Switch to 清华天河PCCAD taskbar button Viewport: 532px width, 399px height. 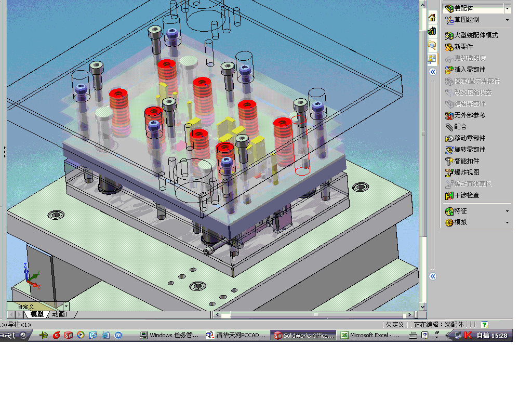point(236,335)
